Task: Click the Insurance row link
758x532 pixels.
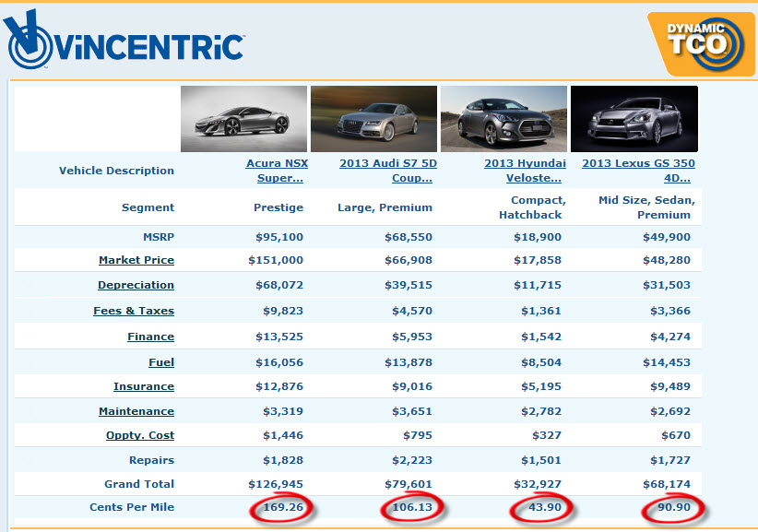Action: pos(144,386)
